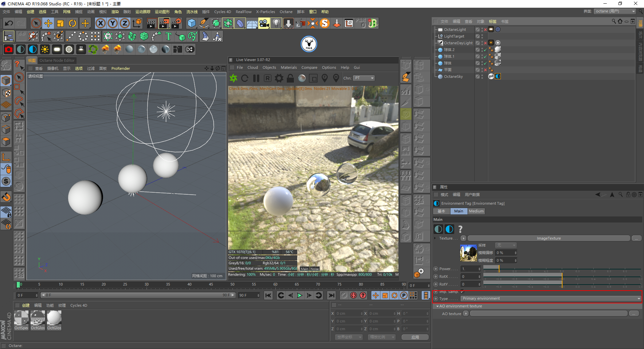Screen dimensions: 644x349
Task: Open the X-Particles menu
Action: (266, 12)
